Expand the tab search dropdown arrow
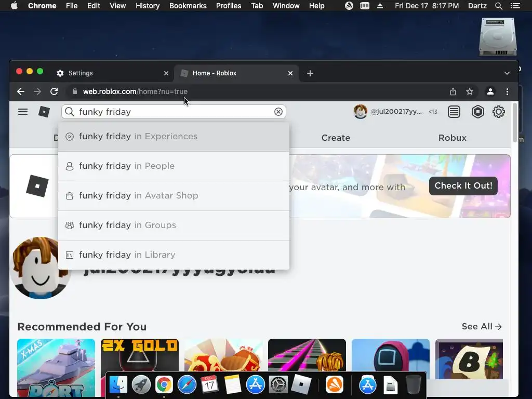 [507, 73]
